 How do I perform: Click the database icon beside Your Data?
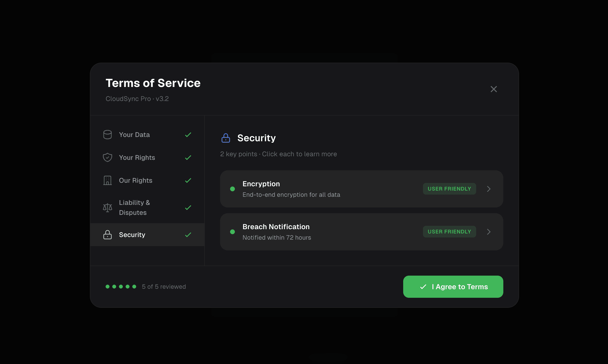(x=108, y=135)
